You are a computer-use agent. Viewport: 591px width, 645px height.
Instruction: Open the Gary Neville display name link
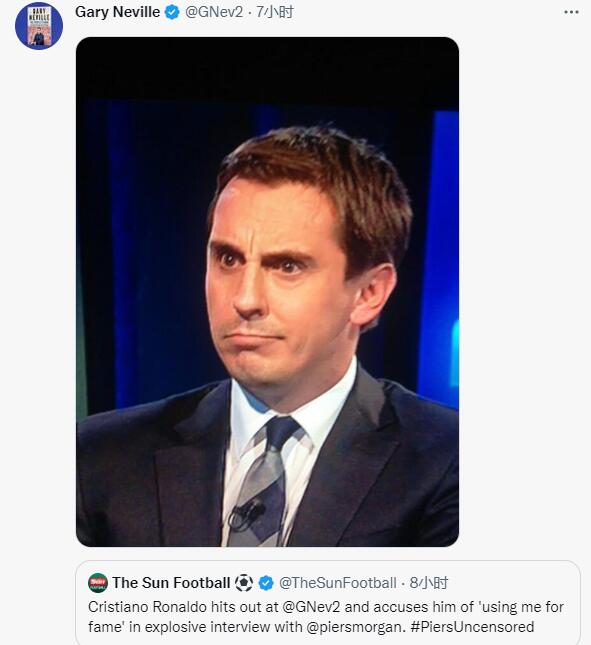[117, 12]
